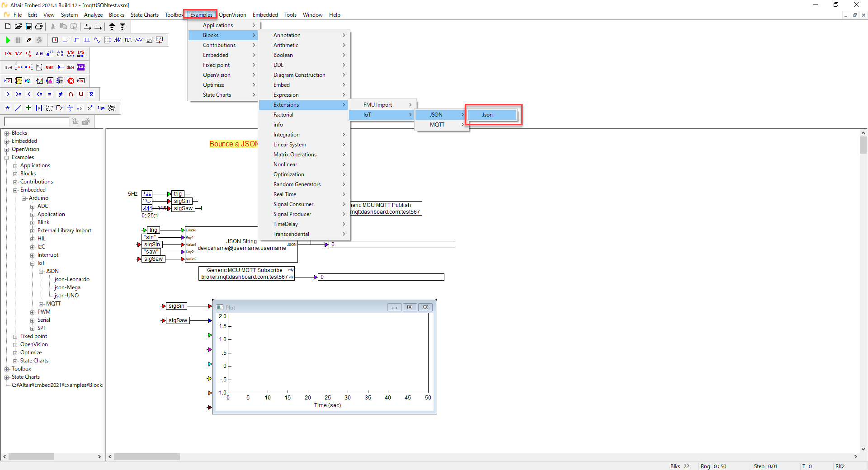Screen dimensions: 868x470
Task: Expand the Arduino ADC tree node
Action: (x=32, y=206)
